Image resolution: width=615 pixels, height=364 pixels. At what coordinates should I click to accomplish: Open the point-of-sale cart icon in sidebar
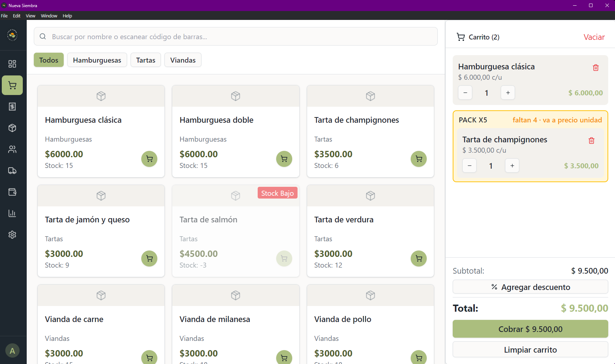[12, 85]
